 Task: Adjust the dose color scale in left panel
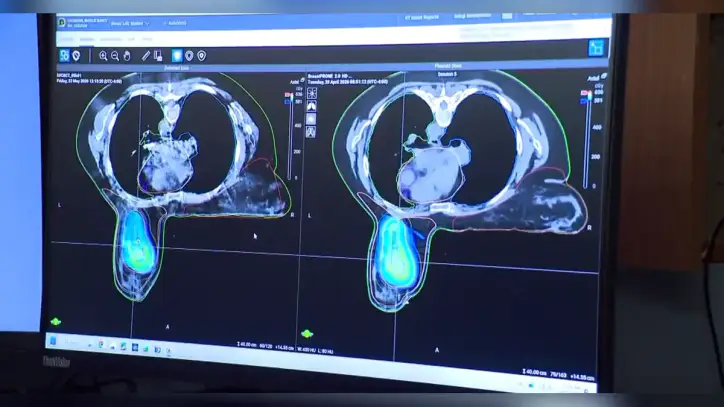[291, 136]
